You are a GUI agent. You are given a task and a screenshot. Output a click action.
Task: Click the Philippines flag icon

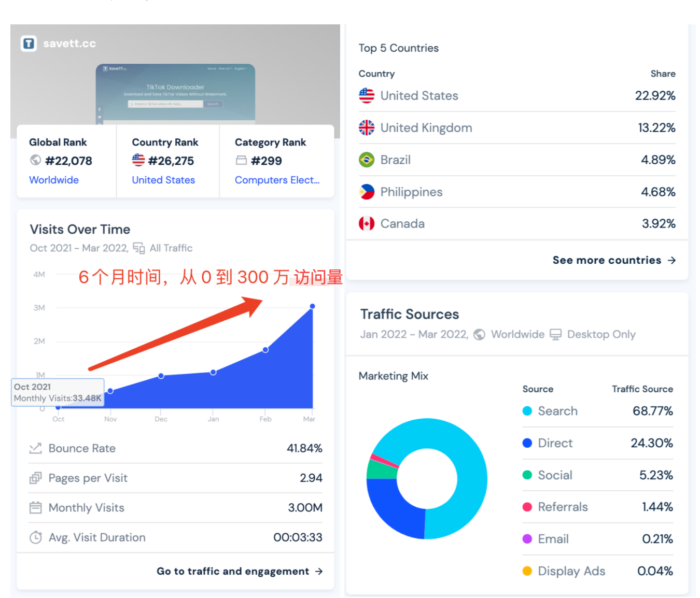367,192
